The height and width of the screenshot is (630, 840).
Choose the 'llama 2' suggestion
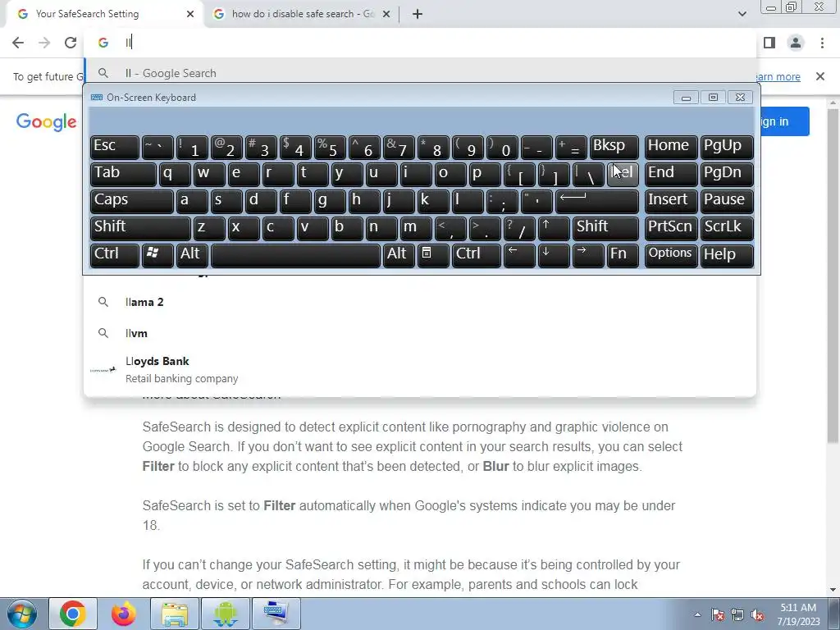pyautogui.click(x=420, y=302)
